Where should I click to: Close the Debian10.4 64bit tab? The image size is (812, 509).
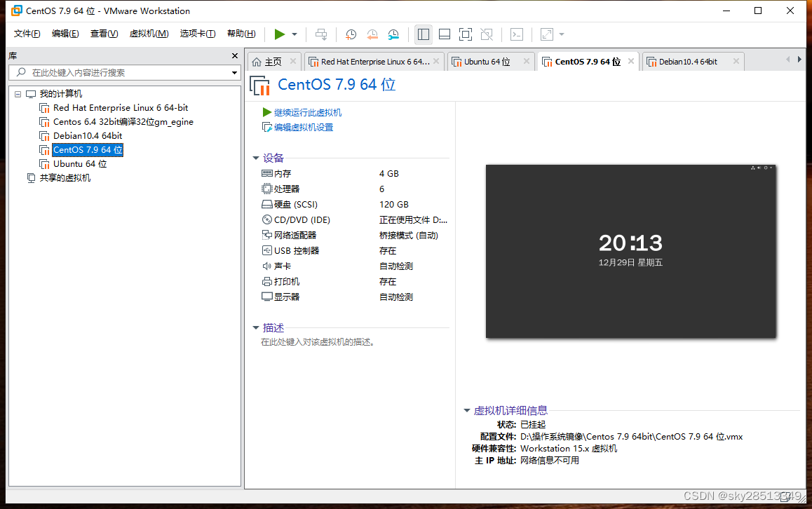736,61
